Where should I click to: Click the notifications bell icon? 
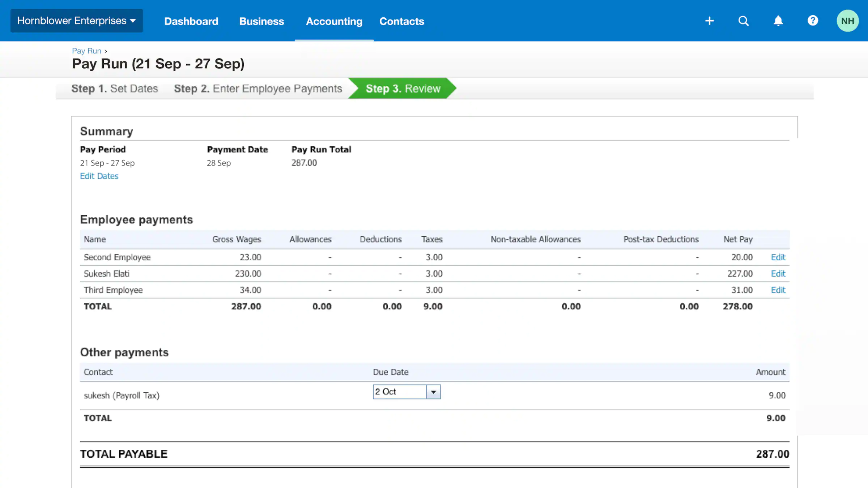pyautogui.click(x=778, y=20)
